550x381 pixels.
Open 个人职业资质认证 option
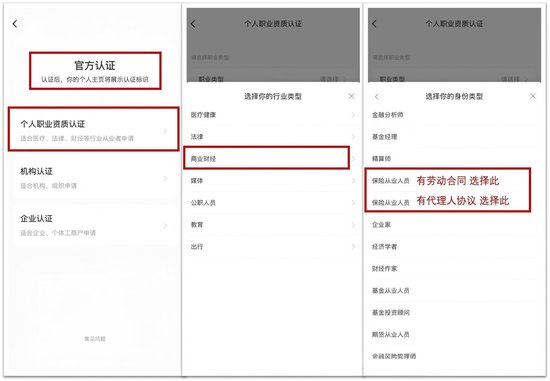[94, 129]
